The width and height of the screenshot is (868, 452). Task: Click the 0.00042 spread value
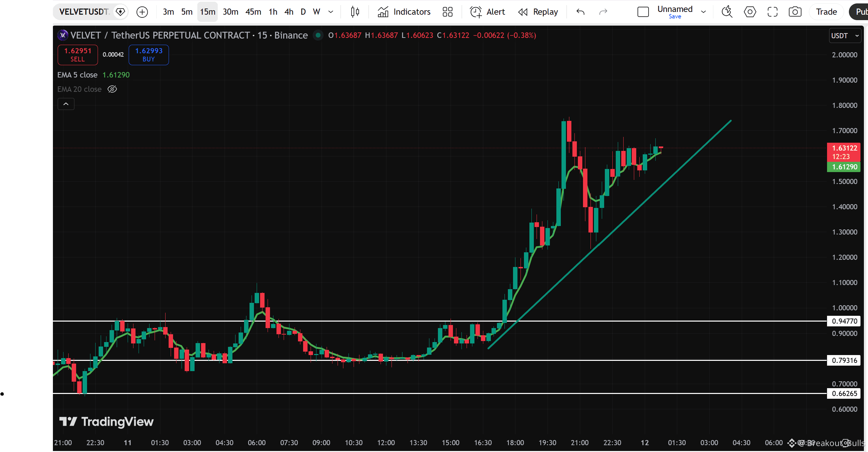(x=113, y=55)
